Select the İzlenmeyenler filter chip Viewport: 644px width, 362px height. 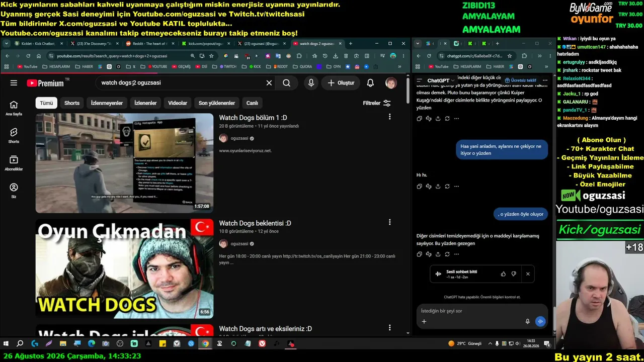pos(107,103)
